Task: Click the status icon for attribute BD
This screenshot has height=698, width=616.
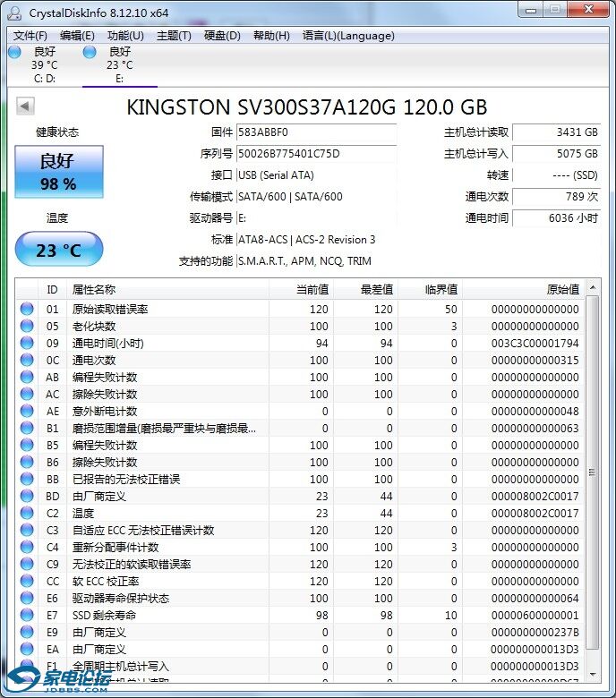Action: [27, 496]
